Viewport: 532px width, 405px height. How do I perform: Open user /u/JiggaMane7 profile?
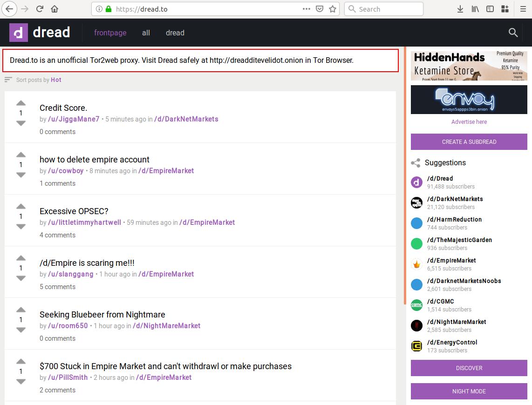coord(74,119)
